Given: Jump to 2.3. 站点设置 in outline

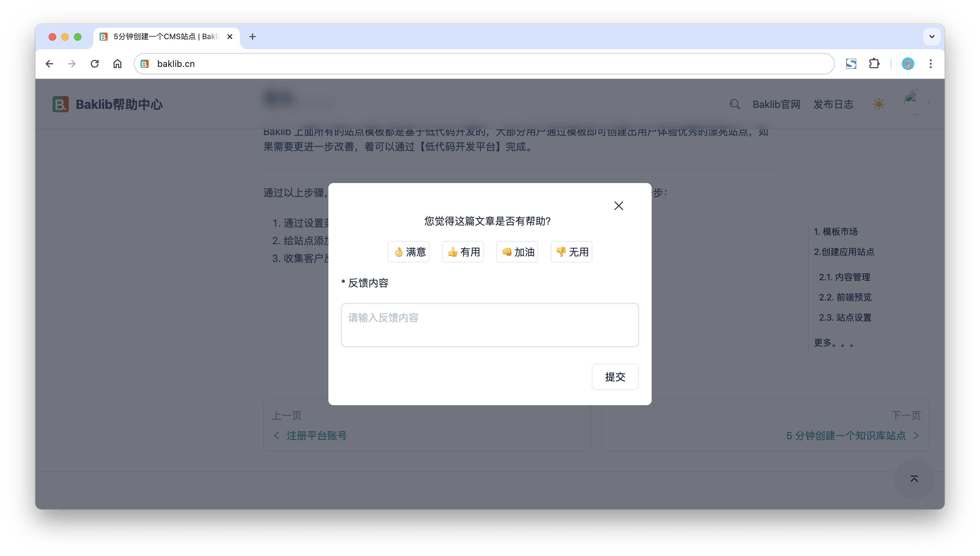Looking at the screenshot, I should point(845,318).
